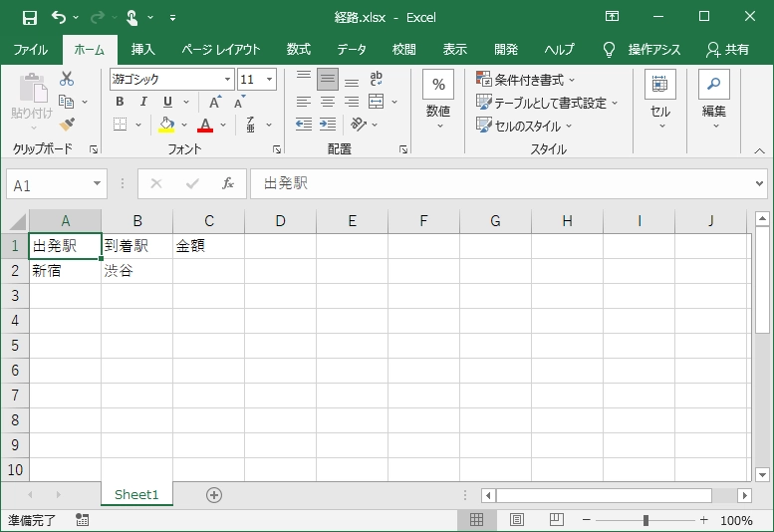Toggle center text horizontally
This screenshot has height=532, width=774.
(328, 102)
